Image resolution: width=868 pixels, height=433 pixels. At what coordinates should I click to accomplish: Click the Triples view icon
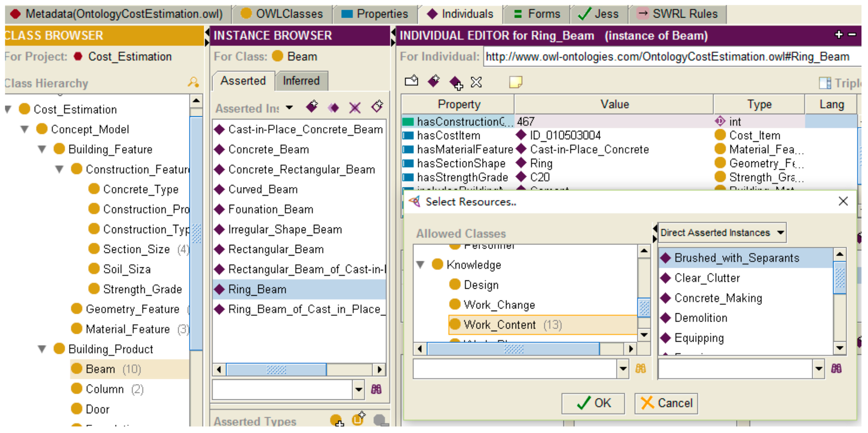[x=825, y=83]
